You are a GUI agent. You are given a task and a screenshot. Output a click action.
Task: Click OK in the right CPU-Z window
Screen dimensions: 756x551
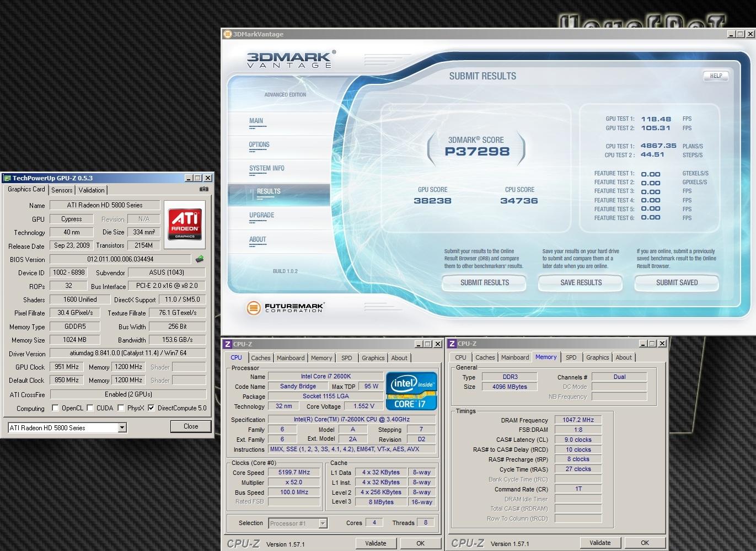pos(645,543)
